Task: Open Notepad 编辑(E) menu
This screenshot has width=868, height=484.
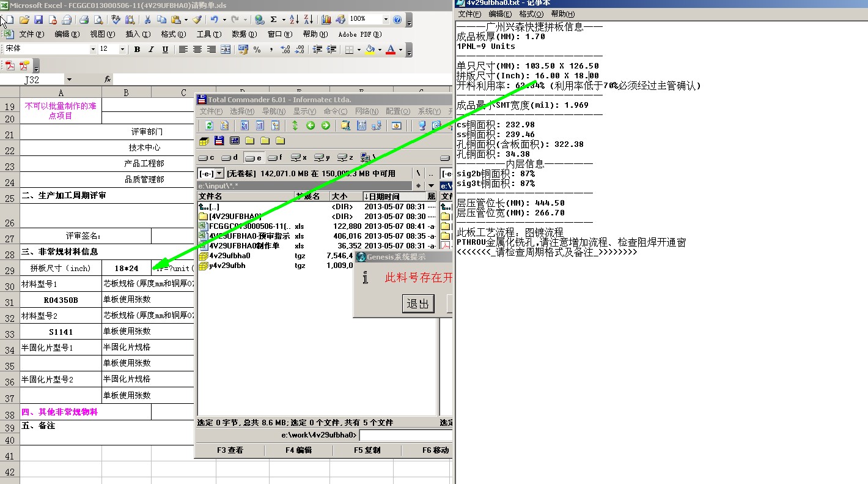Action: (x=500, y=14)
